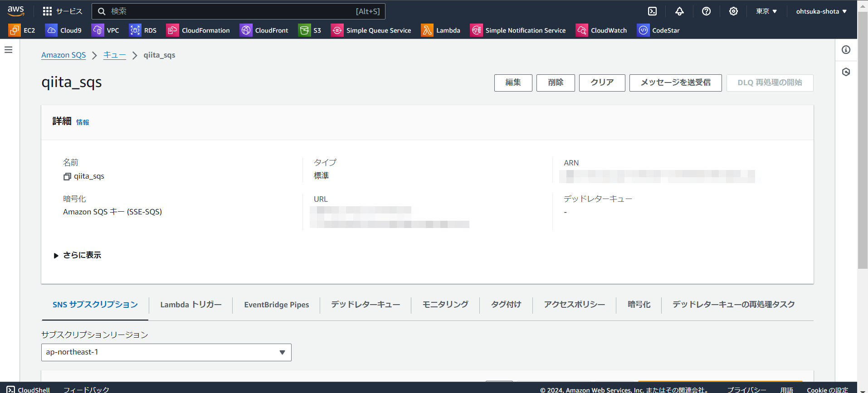Open the 情報 link beside 詳細
This screenshot has width=868, height=393.
pos(83,122)
